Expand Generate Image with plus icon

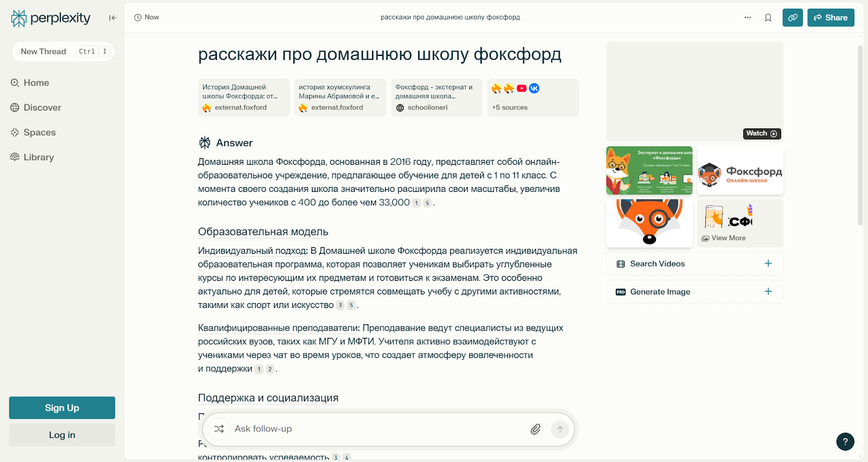point(768,292)
